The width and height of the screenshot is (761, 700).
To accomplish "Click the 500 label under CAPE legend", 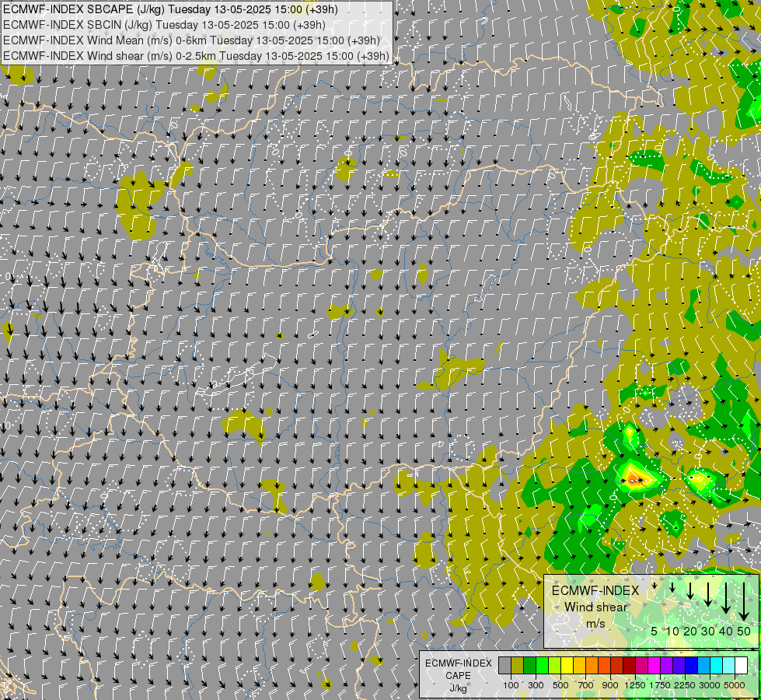I will point(560,685).
